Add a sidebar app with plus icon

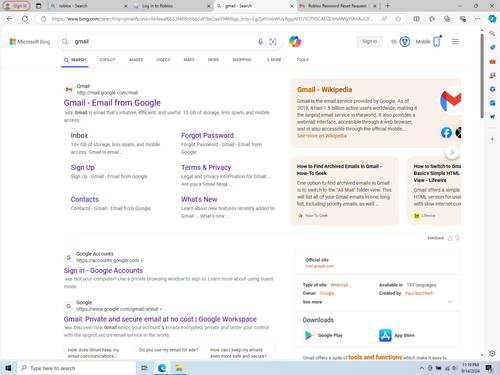pos(492,139)
